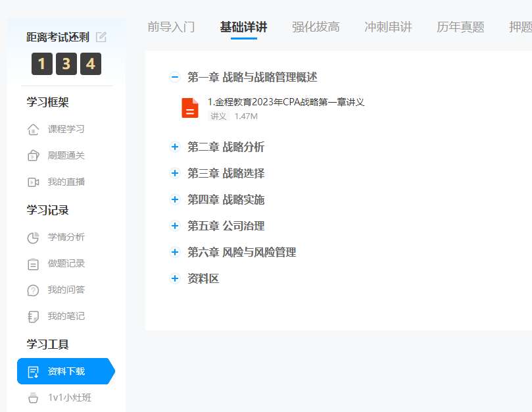Expand 第四章 战略实施 chapter

click(x=175, y=199)
